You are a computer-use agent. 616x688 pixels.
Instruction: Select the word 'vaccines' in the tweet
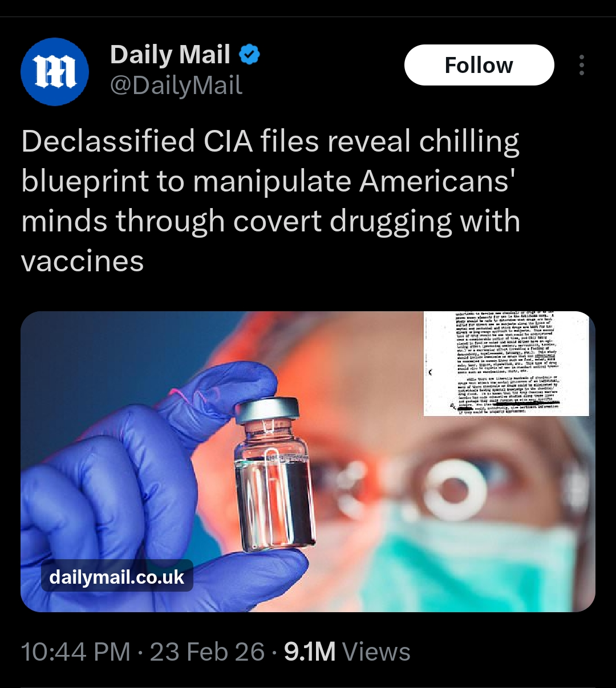tap(82, 261)
